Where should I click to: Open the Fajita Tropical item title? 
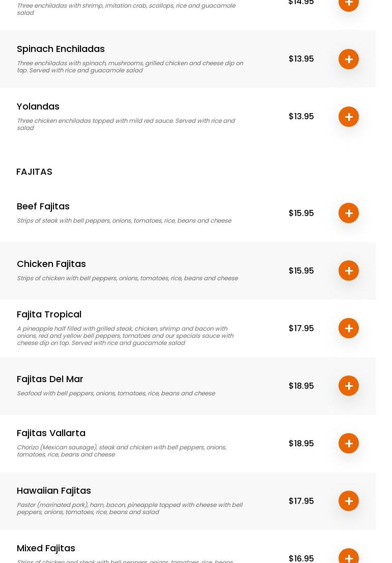point(49,314)
